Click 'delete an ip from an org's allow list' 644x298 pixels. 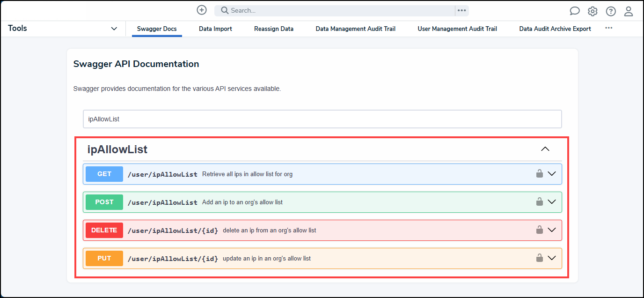(x=270, y=231)
